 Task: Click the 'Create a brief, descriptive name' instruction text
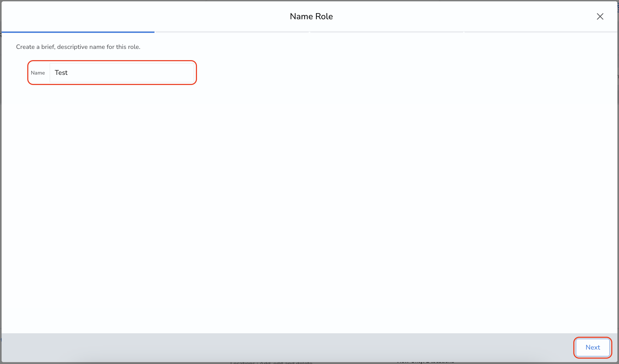78,47
